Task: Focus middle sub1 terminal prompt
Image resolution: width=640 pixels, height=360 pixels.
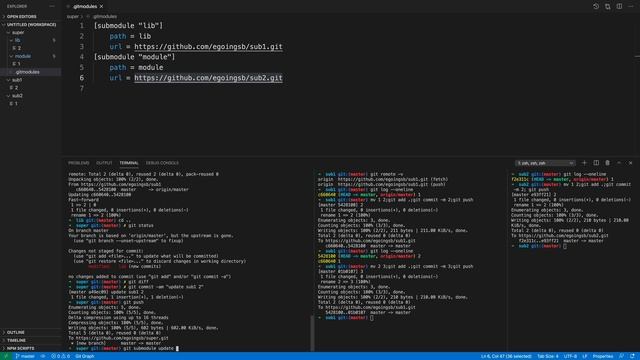Action: [346, 318]
